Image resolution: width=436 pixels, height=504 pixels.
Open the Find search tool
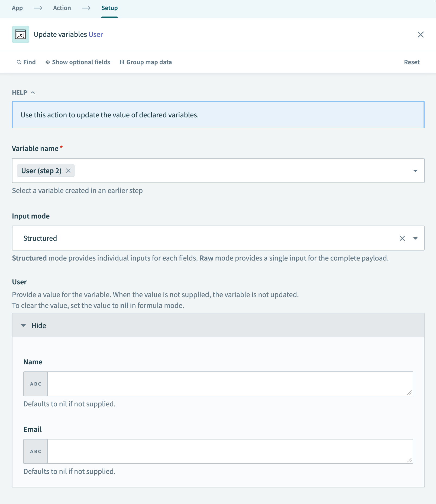pos(26,62)
